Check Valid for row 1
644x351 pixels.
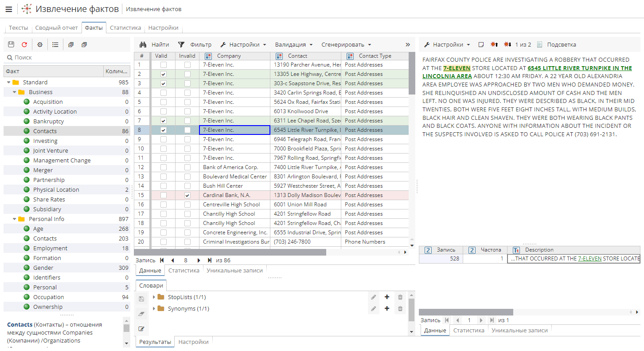point(164,65)
